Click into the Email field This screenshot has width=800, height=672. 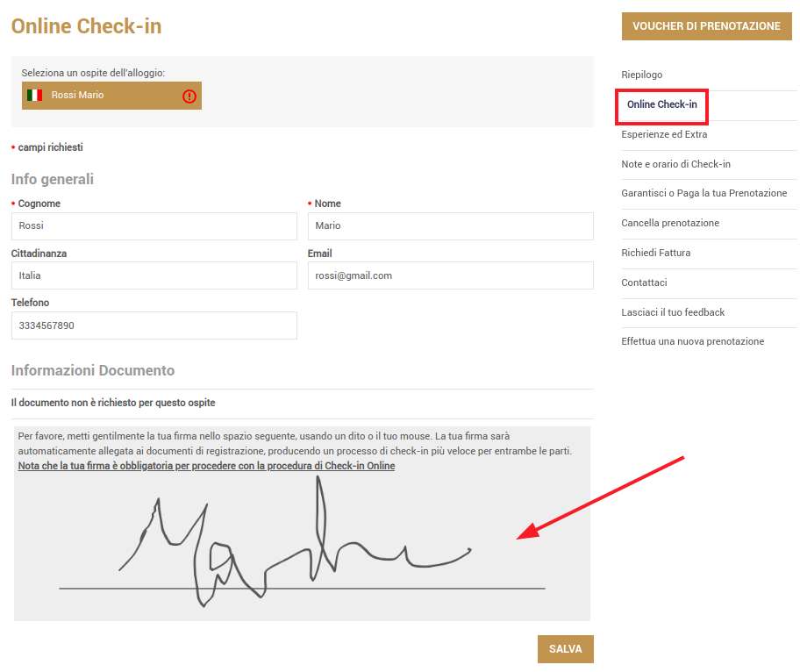(x=451, y=275)
